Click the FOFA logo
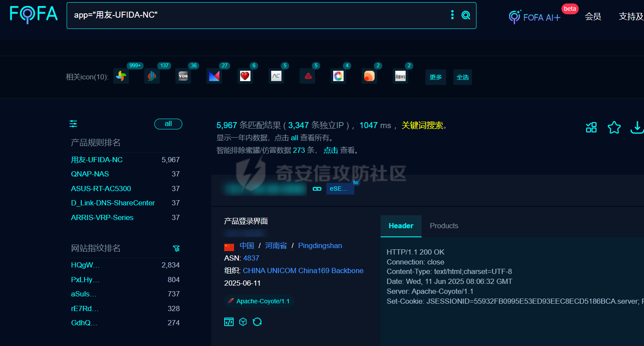Image resolution: width=644 pixels, height=346 pixels. point(34,14)
